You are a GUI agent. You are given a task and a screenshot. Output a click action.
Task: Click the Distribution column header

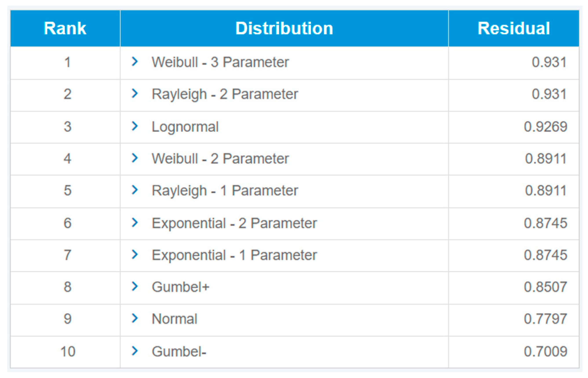click(284, 28)
